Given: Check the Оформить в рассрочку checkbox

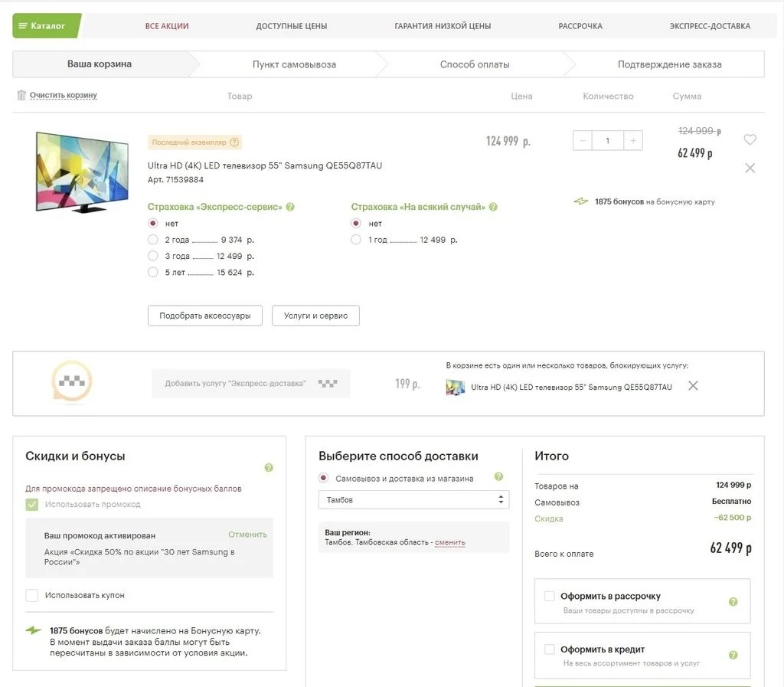Looking at the screenshot, I should 550,596.
